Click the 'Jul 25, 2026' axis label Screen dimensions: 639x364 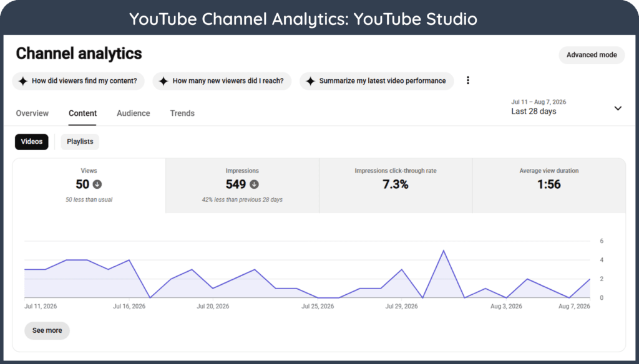[x=318, y=306]
